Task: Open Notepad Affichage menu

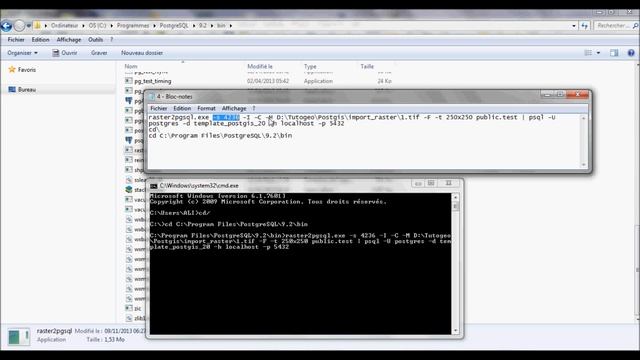Action: (234, 108)
